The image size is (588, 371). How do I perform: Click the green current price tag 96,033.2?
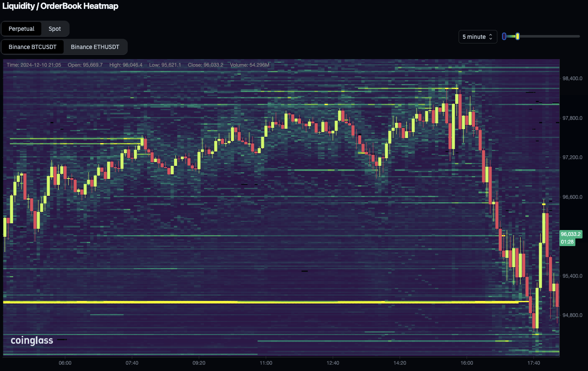[570, 234]
